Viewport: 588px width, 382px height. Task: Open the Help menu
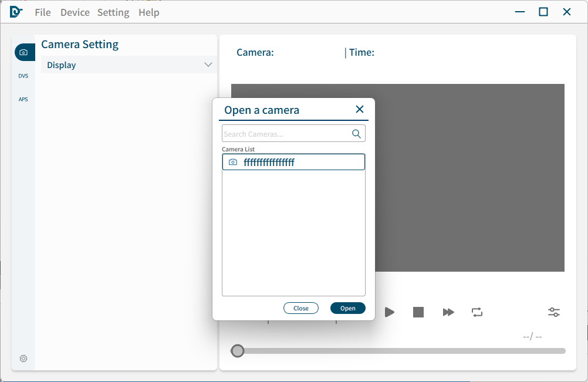(x=149, y=12)
